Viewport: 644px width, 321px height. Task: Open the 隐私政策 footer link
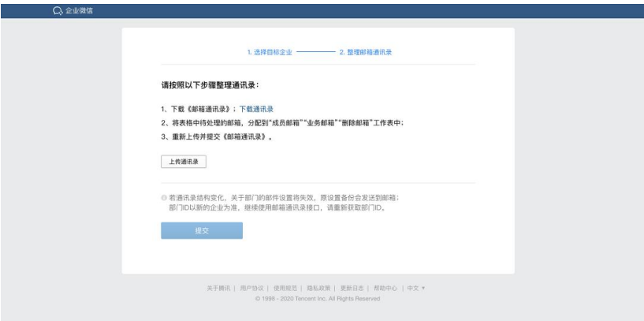318,288
